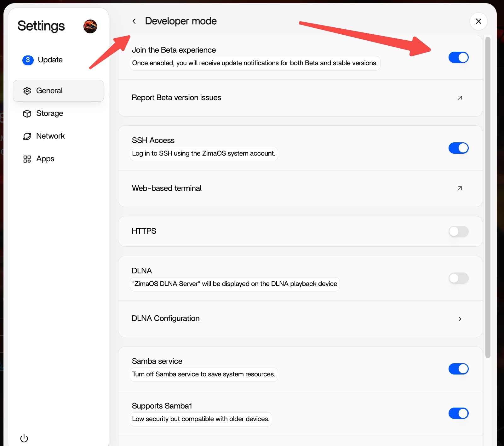Click the power icon at the sidebar bottom

tap(24, 438)
